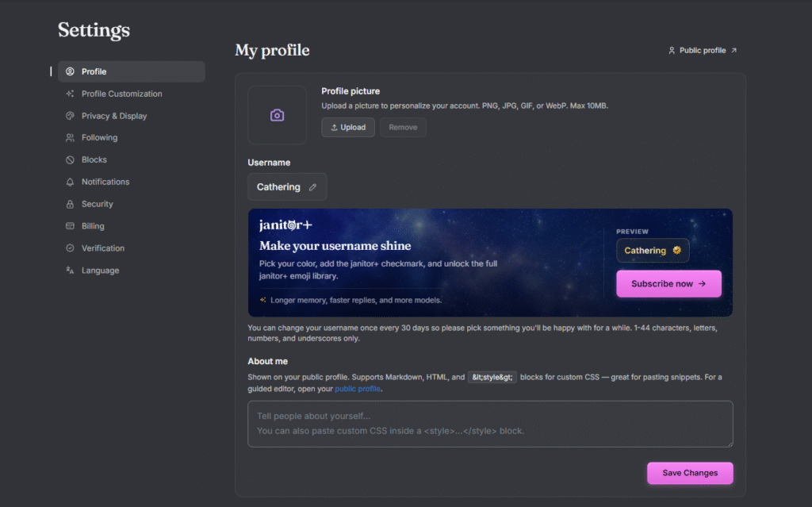Click the Verification checkmark badge icon
This screenshot has width=812, height=507.
point(70,248)
